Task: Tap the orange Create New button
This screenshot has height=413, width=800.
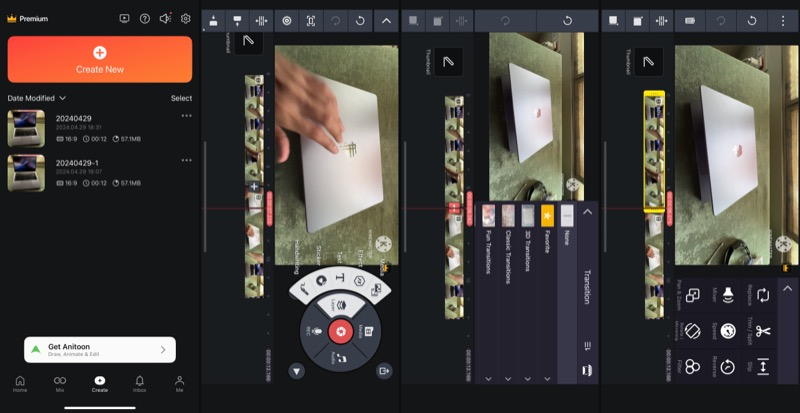Action: tap(99, 59)
